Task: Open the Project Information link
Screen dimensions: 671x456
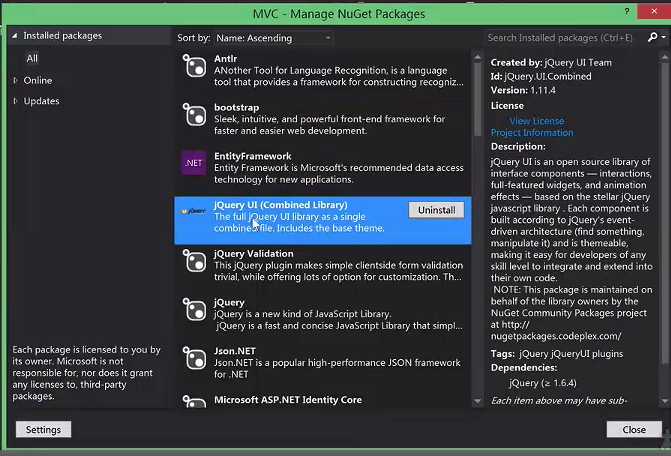Action: (532, 133)
